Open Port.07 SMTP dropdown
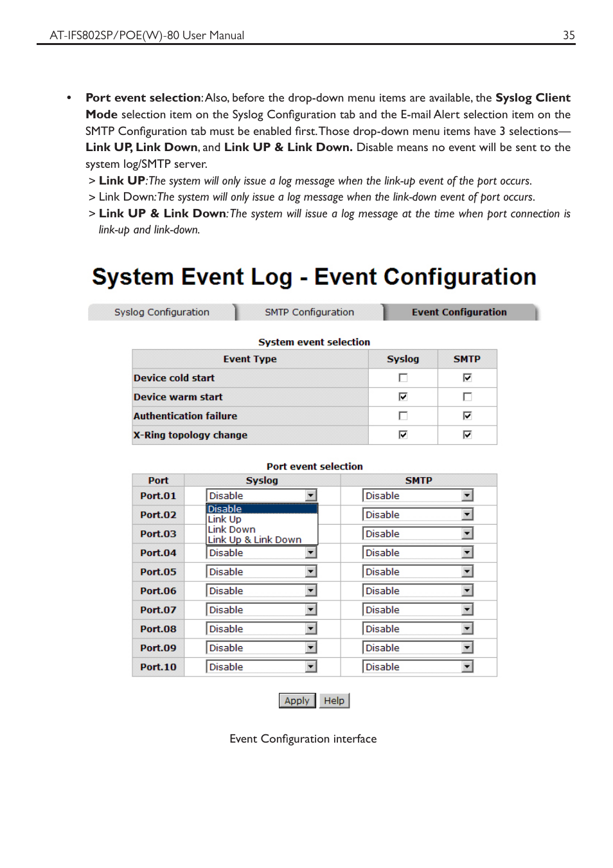The width and height of the screenshot is (613, 868). (x=418, y=610)
